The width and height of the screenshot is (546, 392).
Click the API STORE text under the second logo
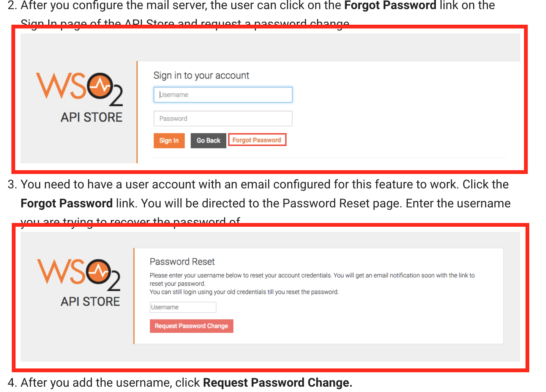pos(91,301)
